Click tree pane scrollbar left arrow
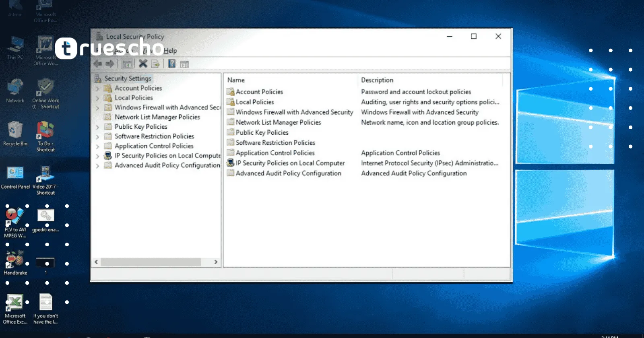This screenshot has height=338, width=644. tap(96, 262)
